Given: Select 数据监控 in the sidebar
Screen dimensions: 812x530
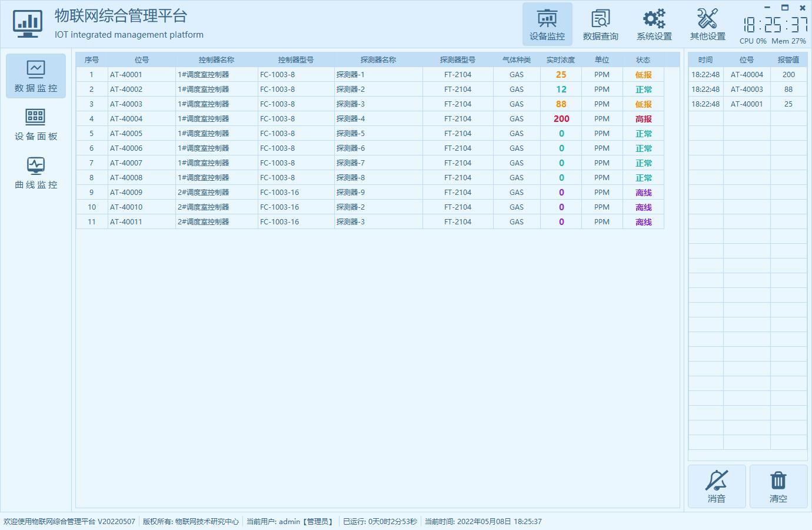Looking at the screenshot, I should 36,77.
